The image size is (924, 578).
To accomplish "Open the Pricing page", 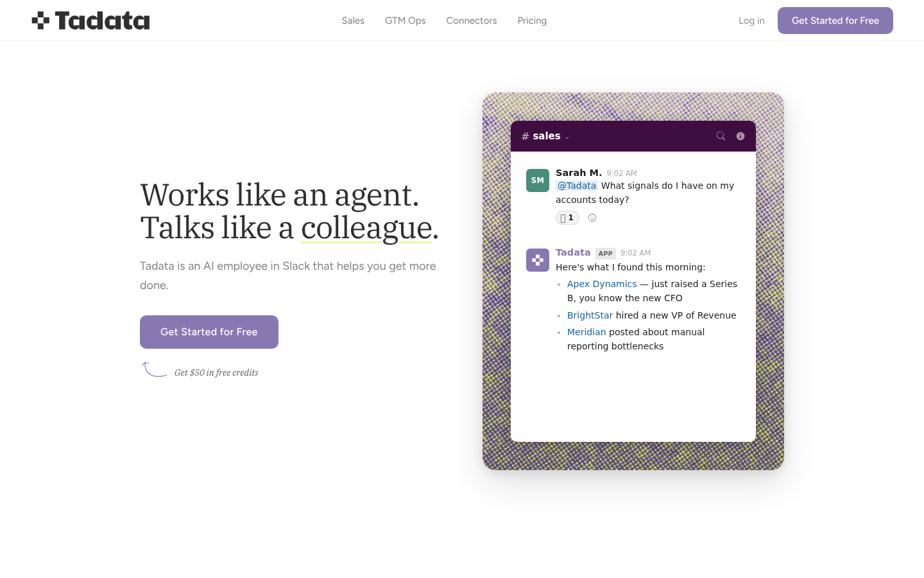I will click(x=532, y=21).
